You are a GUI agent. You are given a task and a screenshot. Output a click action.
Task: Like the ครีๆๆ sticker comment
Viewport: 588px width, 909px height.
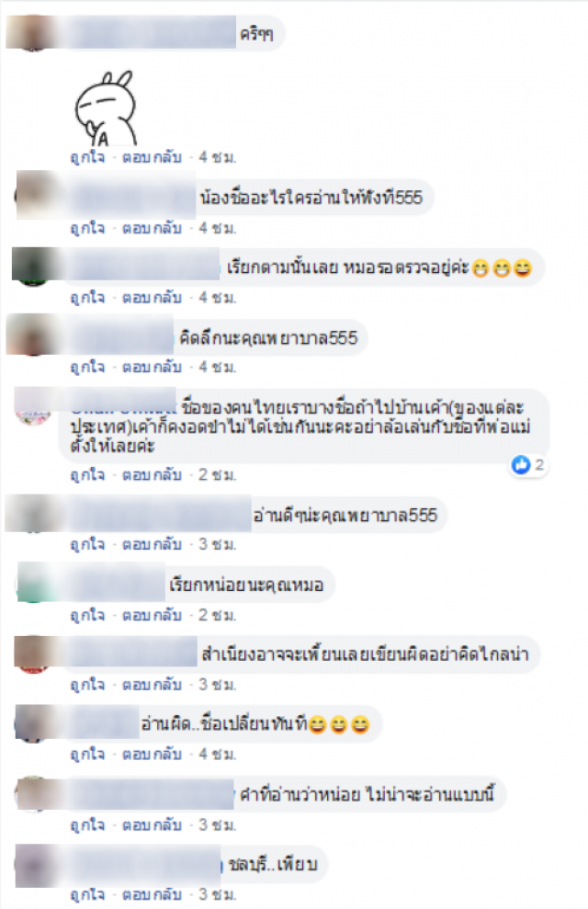pos(87,157)
